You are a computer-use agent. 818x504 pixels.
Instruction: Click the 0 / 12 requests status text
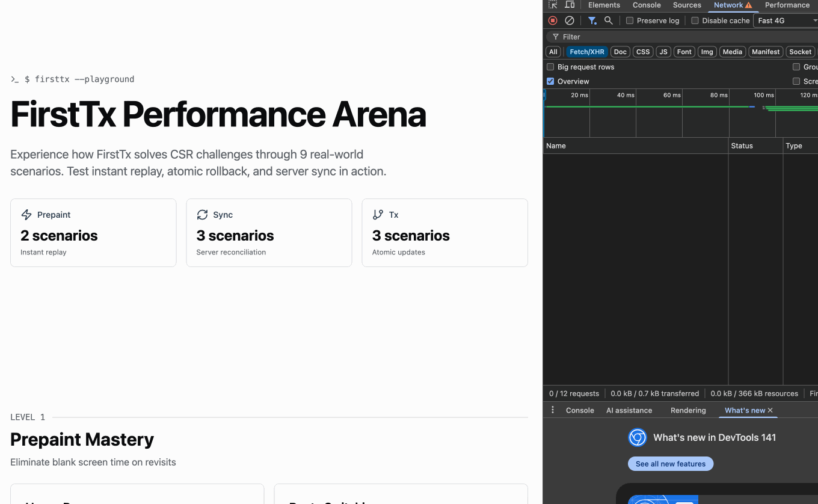(574, 393)
